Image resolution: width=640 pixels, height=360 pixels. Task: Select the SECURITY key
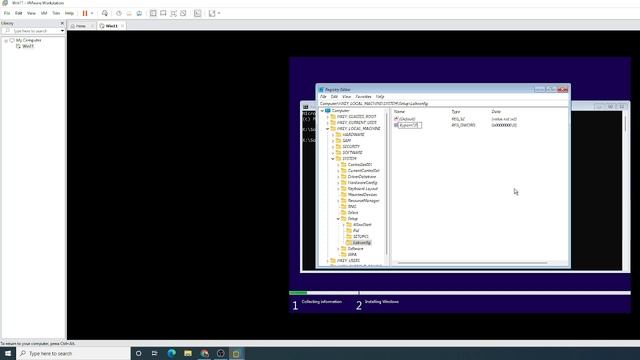point(351,147)
